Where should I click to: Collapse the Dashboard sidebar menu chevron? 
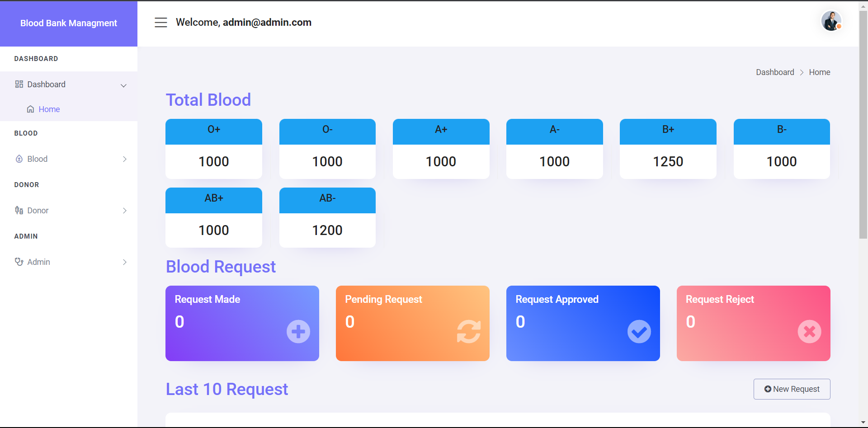point(123,85)
